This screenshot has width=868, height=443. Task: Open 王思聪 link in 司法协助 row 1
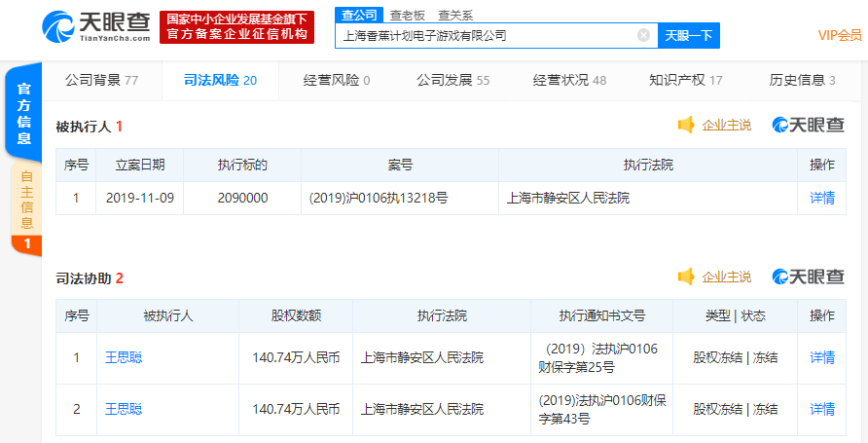(x=124, y=357)
